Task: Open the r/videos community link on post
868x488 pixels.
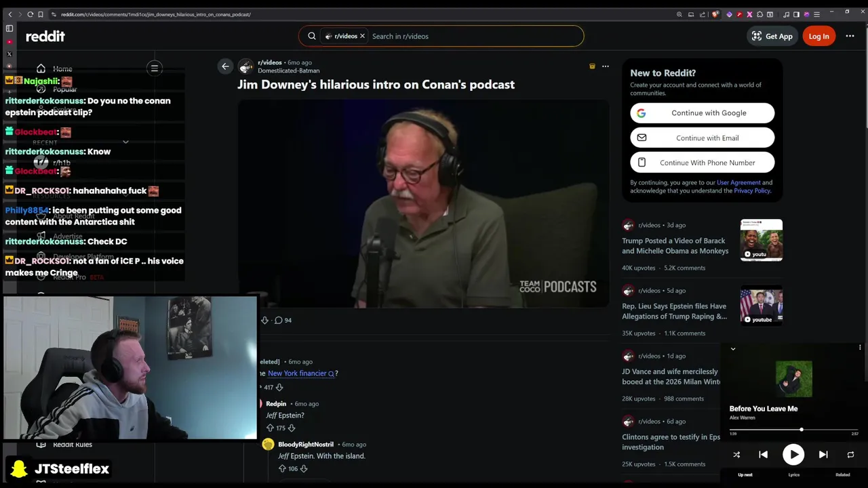Action: pos(270,62)
